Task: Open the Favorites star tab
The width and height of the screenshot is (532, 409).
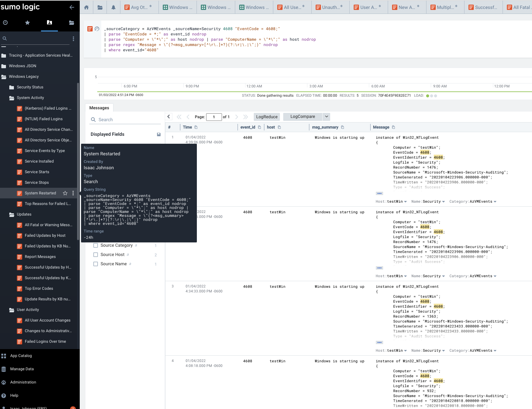Action: point(27,23)
